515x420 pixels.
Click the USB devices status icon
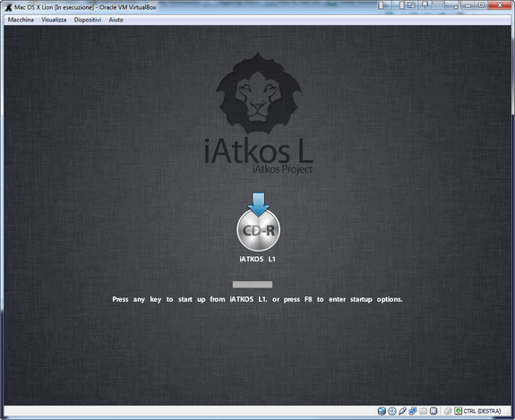click(402, 411)
